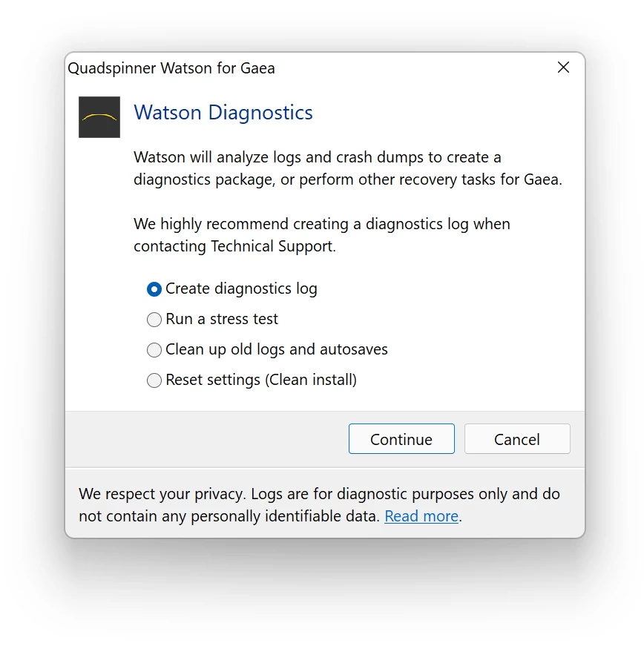Viewport: 644px width, 646px height.
Task: Click the Quadspinner Watson for Gaea window title
Action: (171, 68)
